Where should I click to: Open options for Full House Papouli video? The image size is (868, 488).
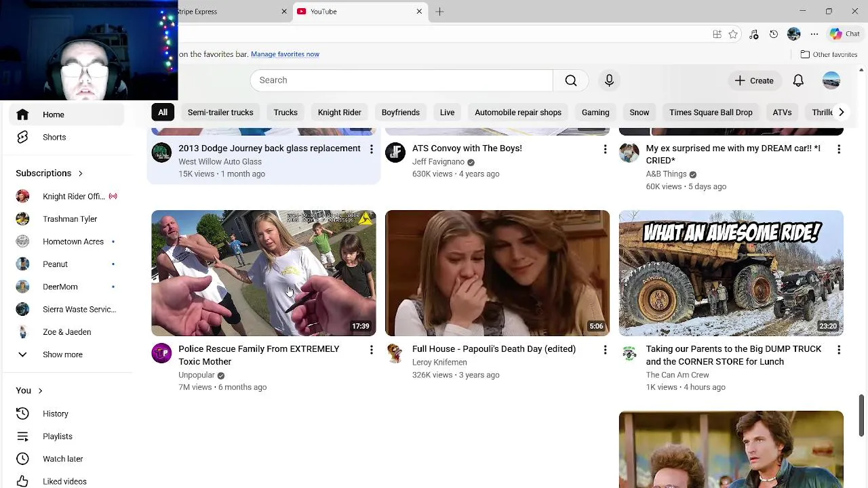pos(605,350)
